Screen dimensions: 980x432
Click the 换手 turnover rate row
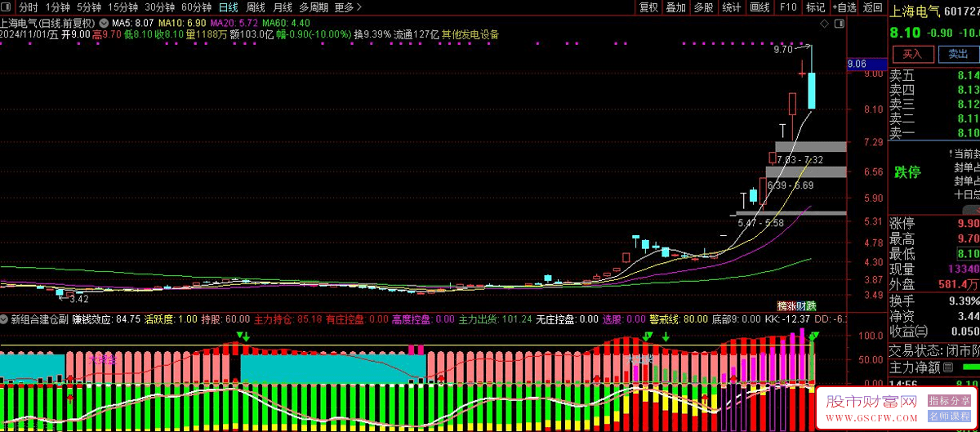(x=934, y=301)
